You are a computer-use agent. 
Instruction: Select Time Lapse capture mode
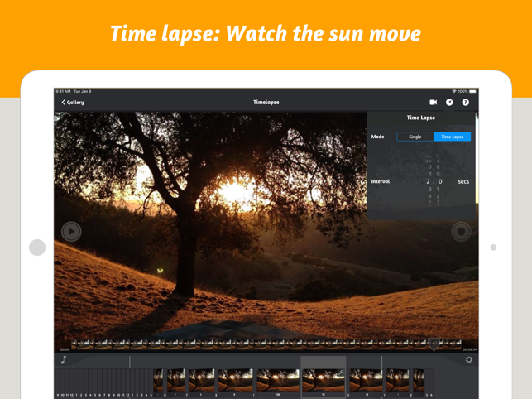click(x=452, y=137)
